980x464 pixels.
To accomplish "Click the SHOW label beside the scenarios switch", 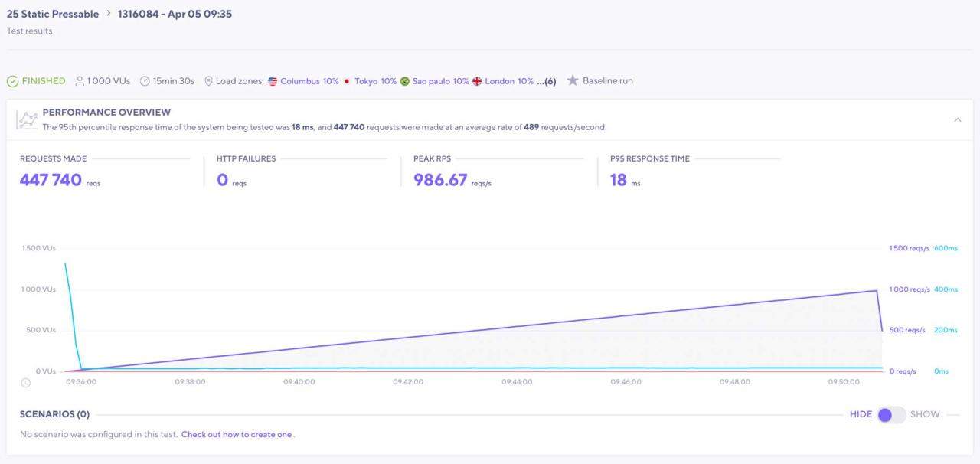I will coord(925,414).
